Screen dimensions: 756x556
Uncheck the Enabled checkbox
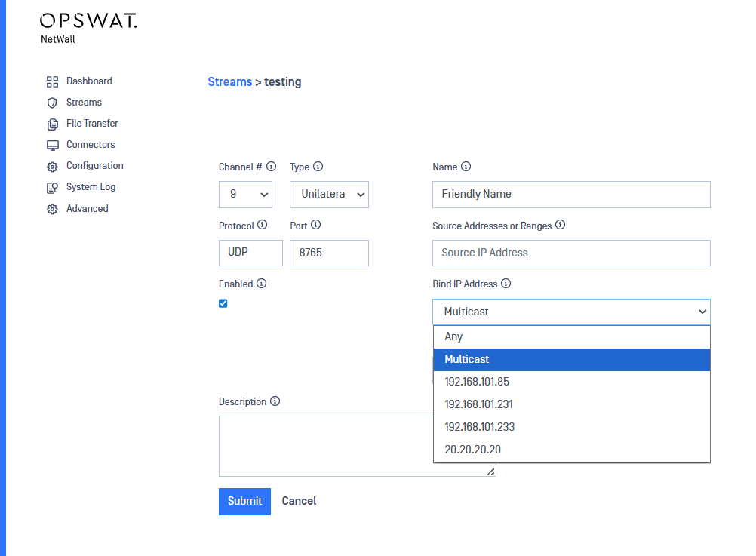click(x=223, y=303)
